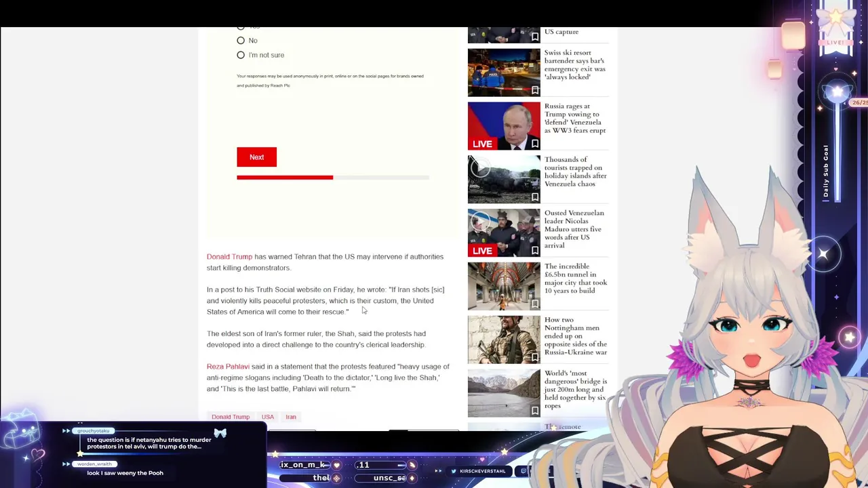Click the Twitter KIRSCHEVERSTAHL handle
868x488 pixels.
483,471
